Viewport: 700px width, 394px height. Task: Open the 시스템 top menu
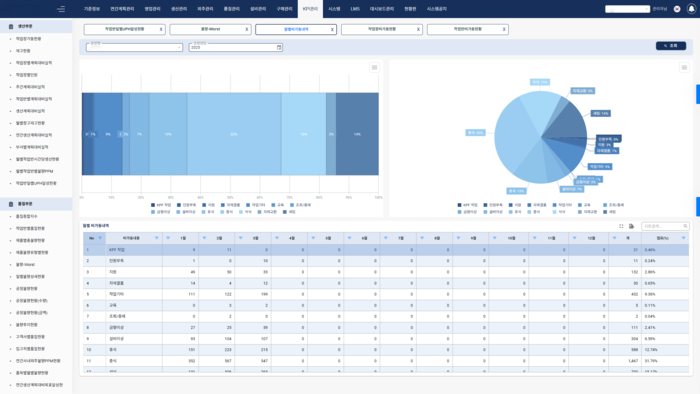click(x=334, y=9)
